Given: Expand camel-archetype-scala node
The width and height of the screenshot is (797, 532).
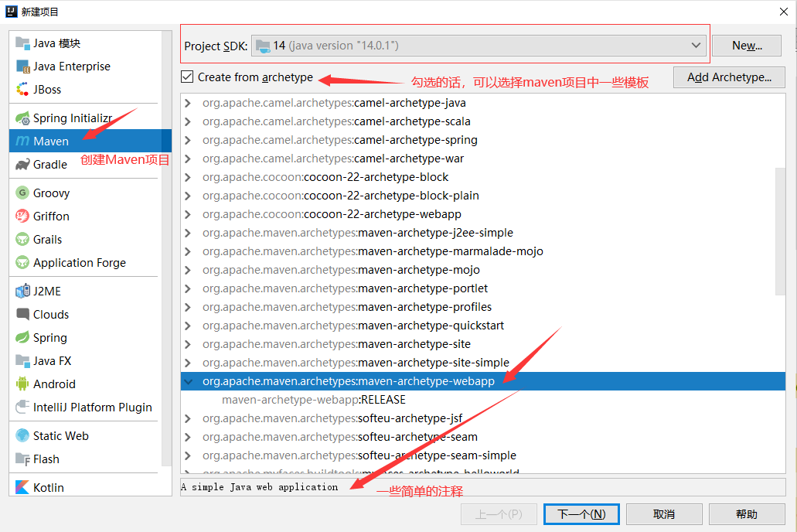Looking at the screenshot, I should 188,121.
